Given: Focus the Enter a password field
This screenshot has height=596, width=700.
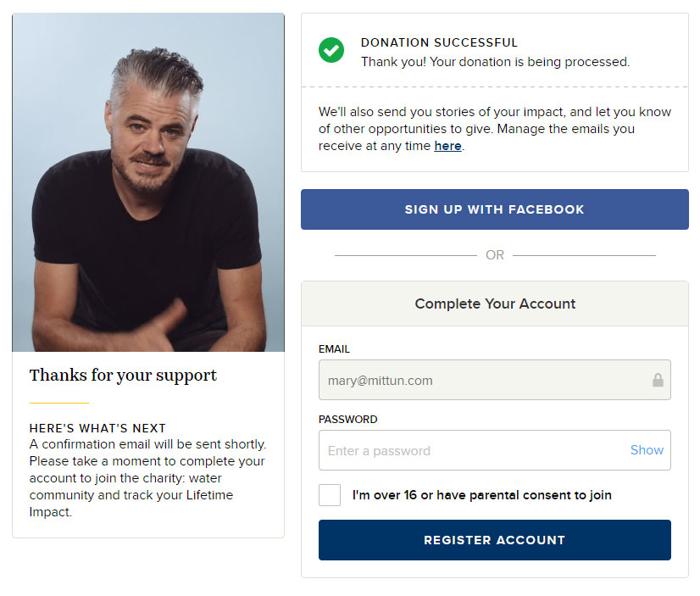Looking at the screenshot, I should pyautogui.click(x=495, y=450).
